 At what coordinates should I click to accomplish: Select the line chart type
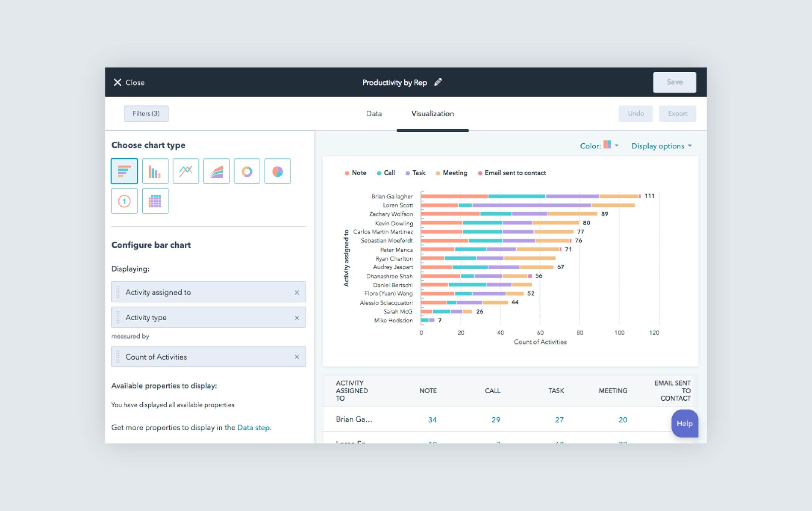coord(185,171)
